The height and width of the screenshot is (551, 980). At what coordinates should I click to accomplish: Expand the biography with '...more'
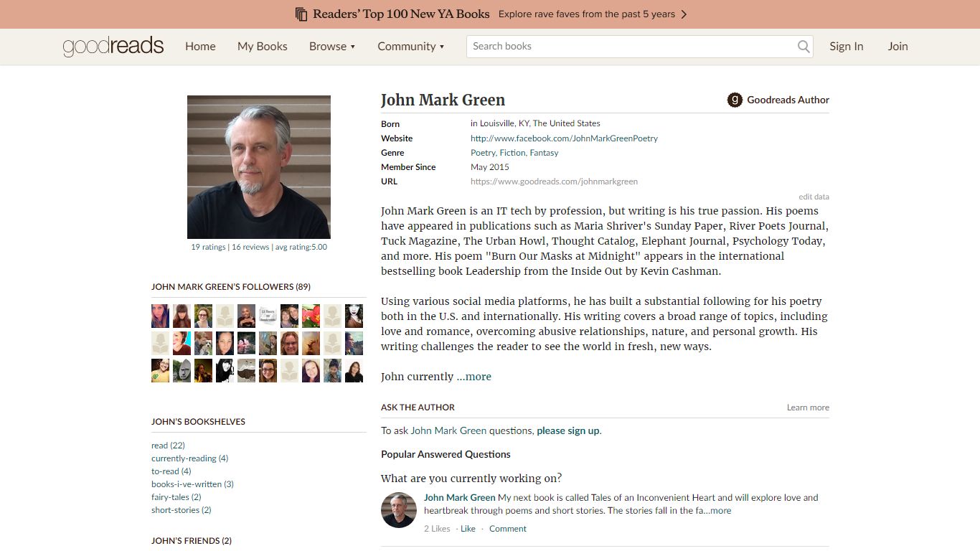point(474,377)
